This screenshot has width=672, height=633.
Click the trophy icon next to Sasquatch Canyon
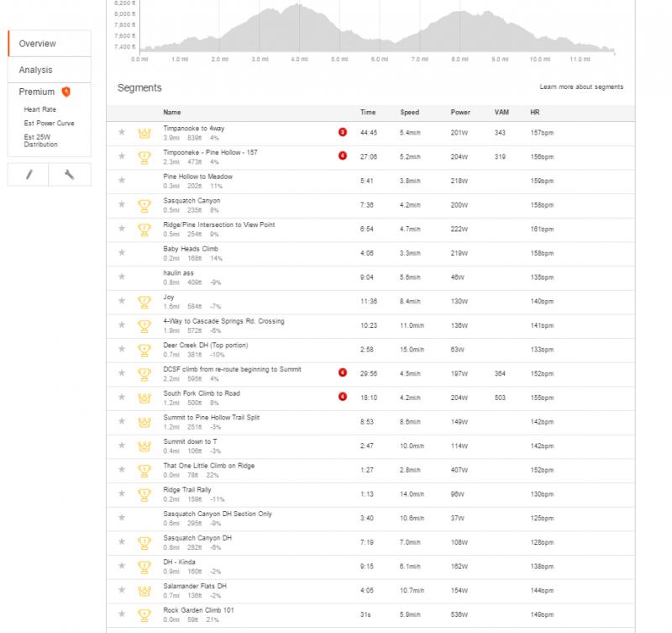[144, 205]
